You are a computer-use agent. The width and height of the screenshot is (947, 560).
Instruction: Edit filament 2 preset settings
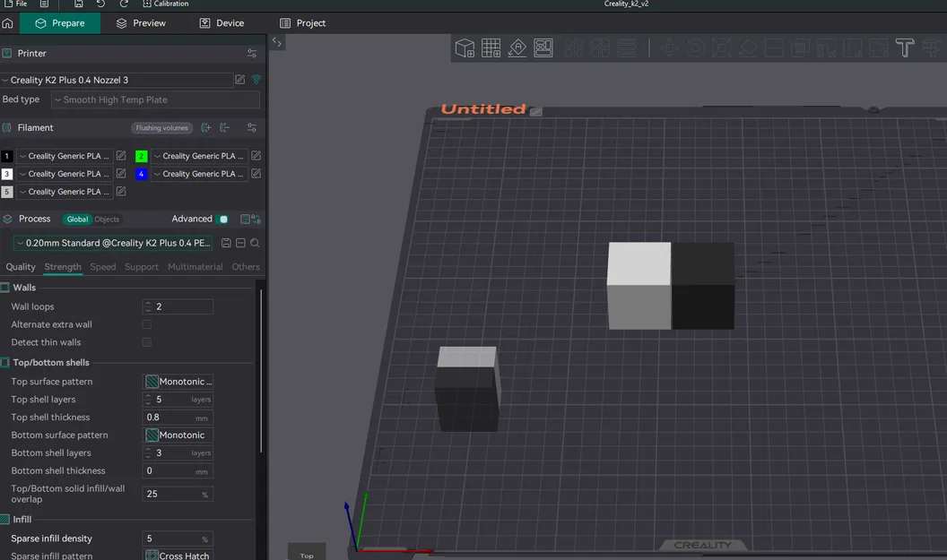(x=256, y=156)
